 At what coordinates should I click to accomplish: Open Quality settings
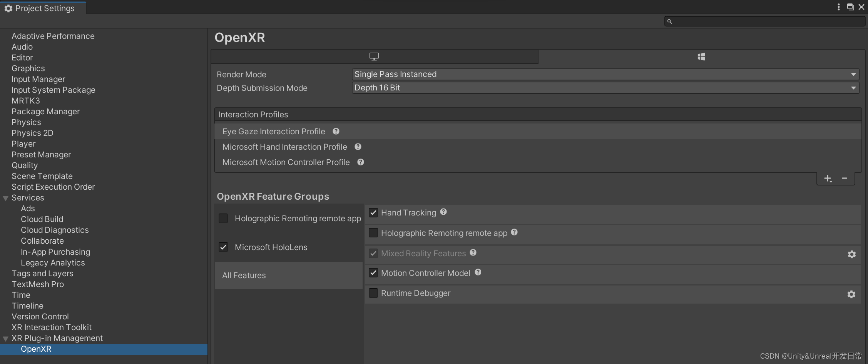click(25, 165)
